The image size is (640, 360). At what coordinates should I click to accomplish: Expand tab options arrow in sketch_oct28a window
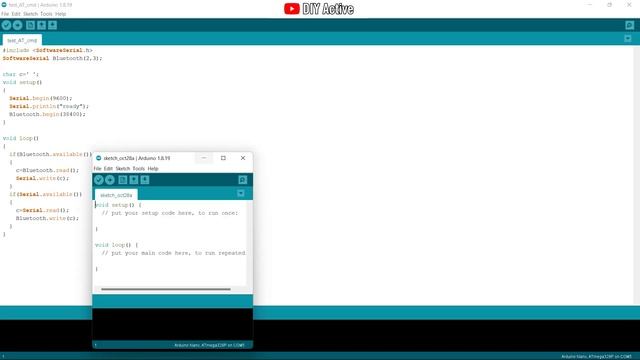point(241,193)
